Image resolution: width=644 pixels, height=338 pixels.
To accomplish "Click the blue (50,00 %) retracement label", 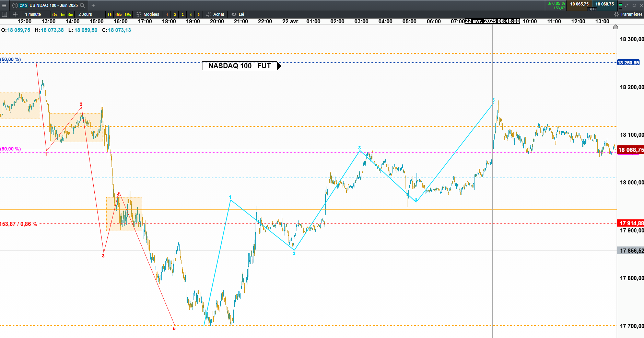I will (x=11, y=60).
